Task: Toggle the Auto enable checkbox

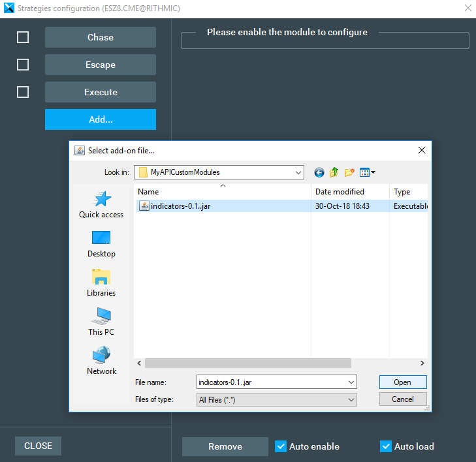Action: pyautogui.click(x=281, y=446)
